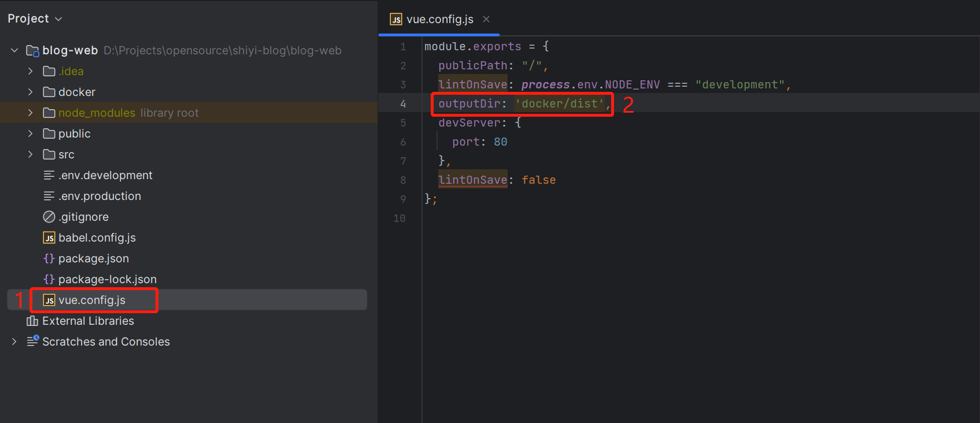Click the External Libraries icon
This screenshot has width=980, height=423.
pyautogui.click(x=32, y=321)
